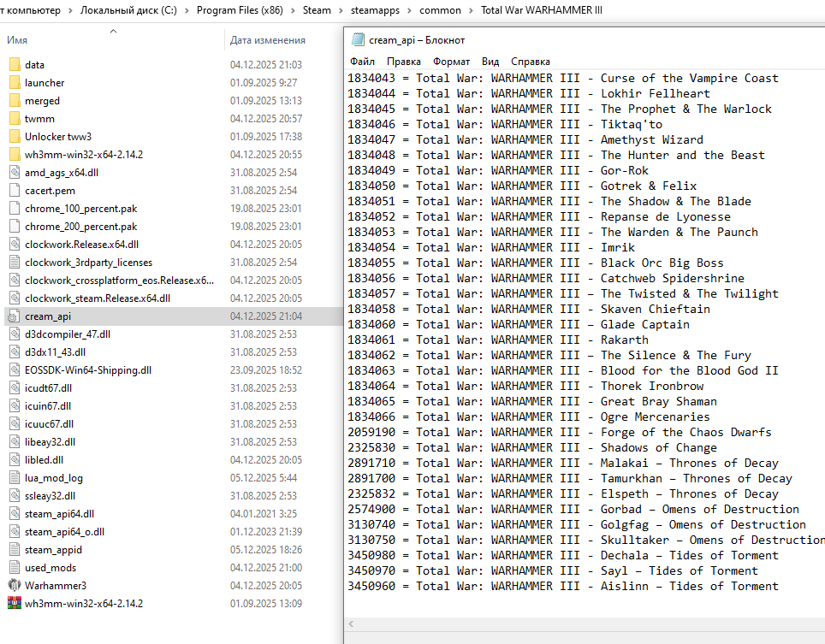
Task: Select the d3dx11_43.dll file name
Action: tap(56, 352)
